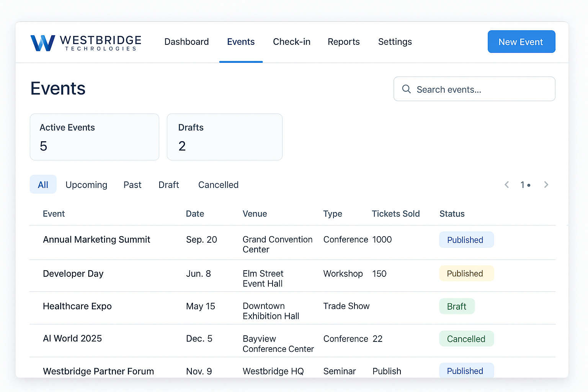Open Westbridge Partner Forum event
The height and width of the screenshot is (392, 588).
(x=98, y=371)
